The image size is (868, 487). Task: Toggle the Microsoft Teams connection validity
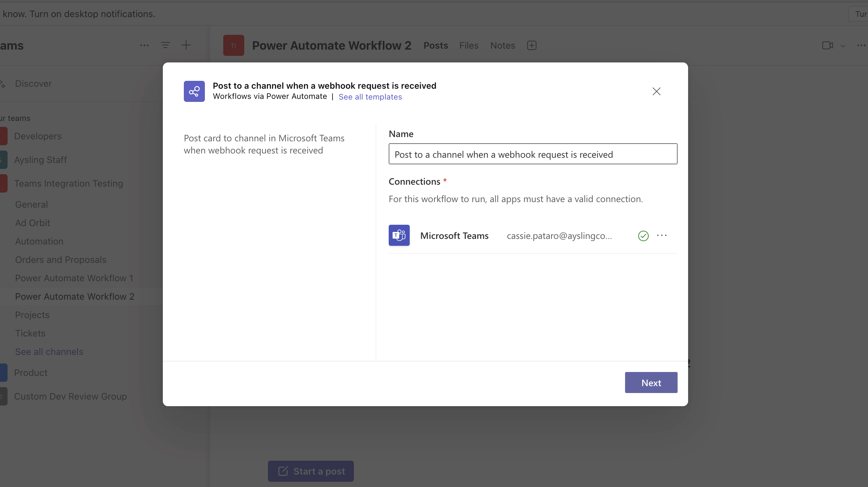click(643, 236)
